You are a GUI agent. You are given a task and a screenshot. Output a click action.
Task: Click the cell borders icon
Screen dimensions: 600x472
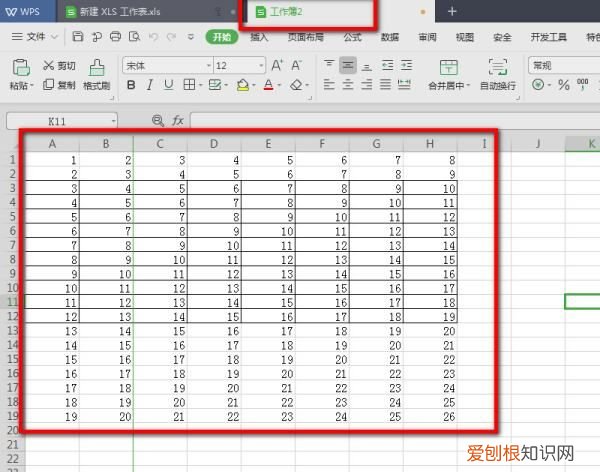(x=189, y=85)
